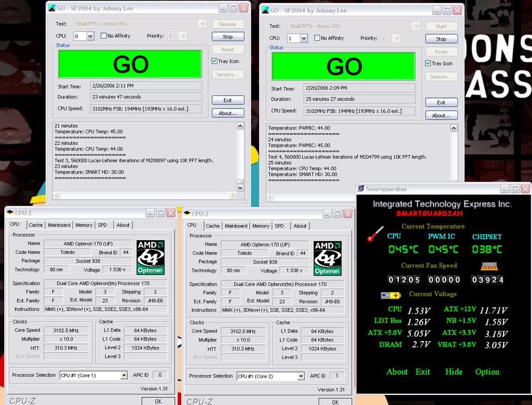Click Exit in right SP2004 window

pos(441,102)
